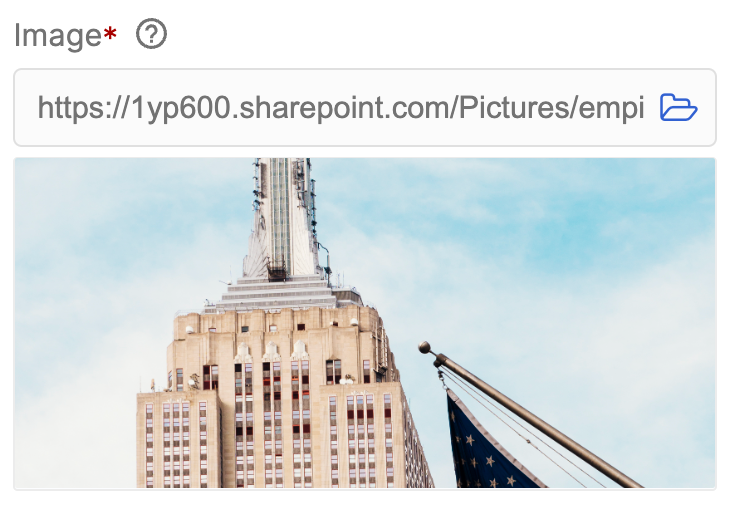Open the file picker next to the URL
Image resolution: width=740 pixels, height=516 pixels.
(678, 108)
